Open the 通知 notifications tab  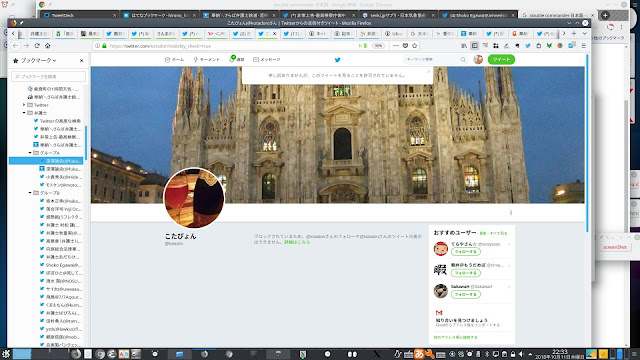[x=237, y=60]
